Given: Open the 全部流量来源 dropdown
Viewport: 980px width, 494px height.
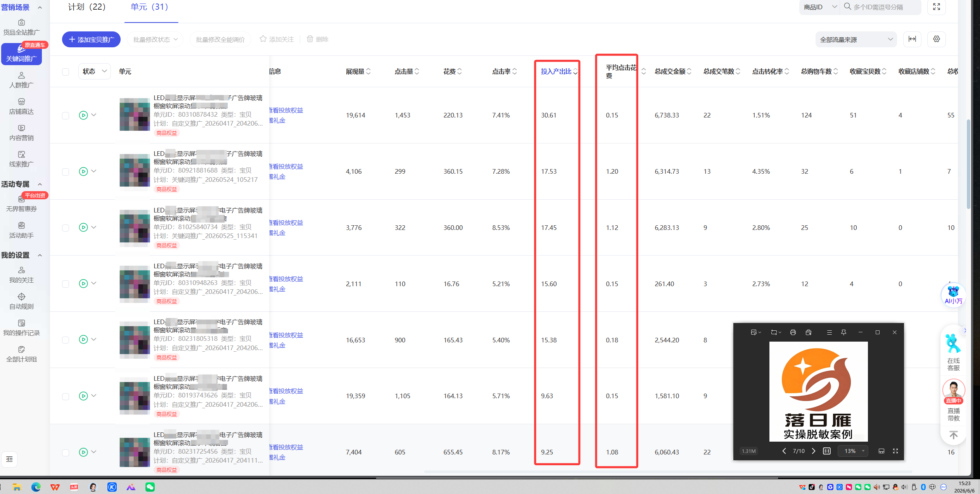Looking at the screenshot, I should point(856,40).
